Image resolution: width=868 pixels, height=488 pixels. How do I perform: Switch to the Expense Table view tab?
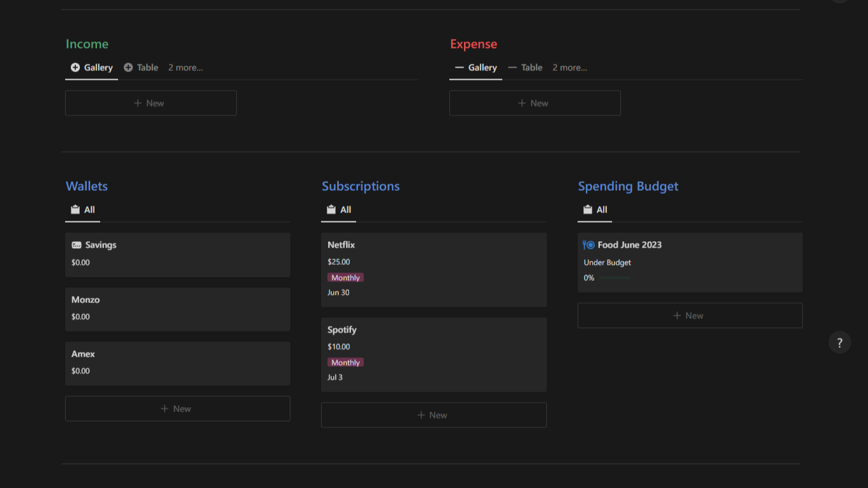[x=525, y=68]
